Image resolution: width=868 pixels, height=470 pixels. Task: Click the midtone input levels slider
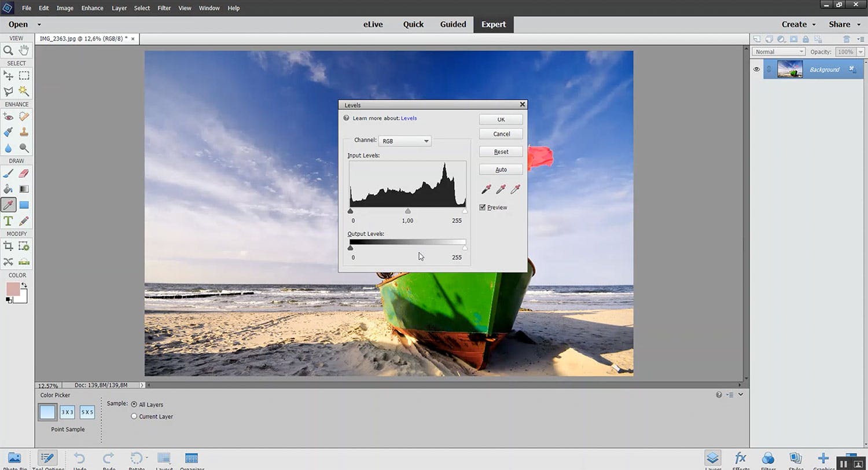408,211
